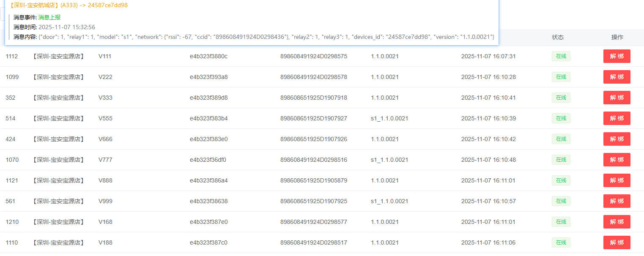Screen dimensions: 644x256
Task: Unbind device V222 with 解绑 button
Action: point(617,77)
